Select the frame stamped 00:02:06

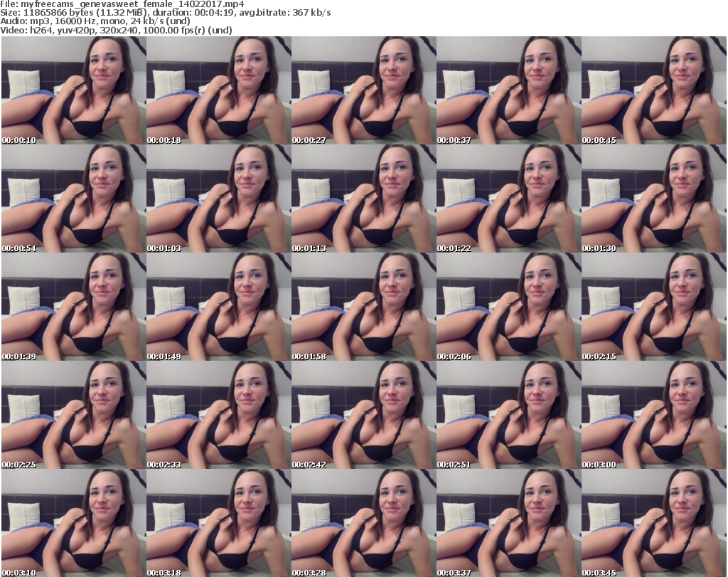click(x=508, y=307)
